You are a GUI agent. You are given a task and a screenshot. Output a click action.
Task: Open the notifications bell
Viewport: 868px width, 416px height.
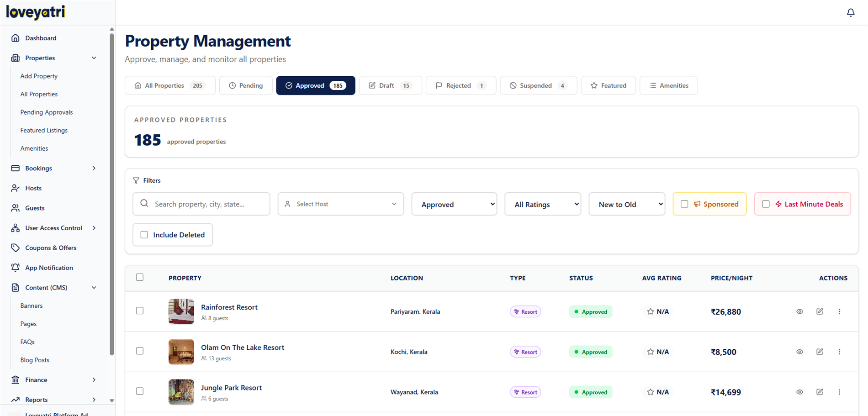(x=851, y=12)
